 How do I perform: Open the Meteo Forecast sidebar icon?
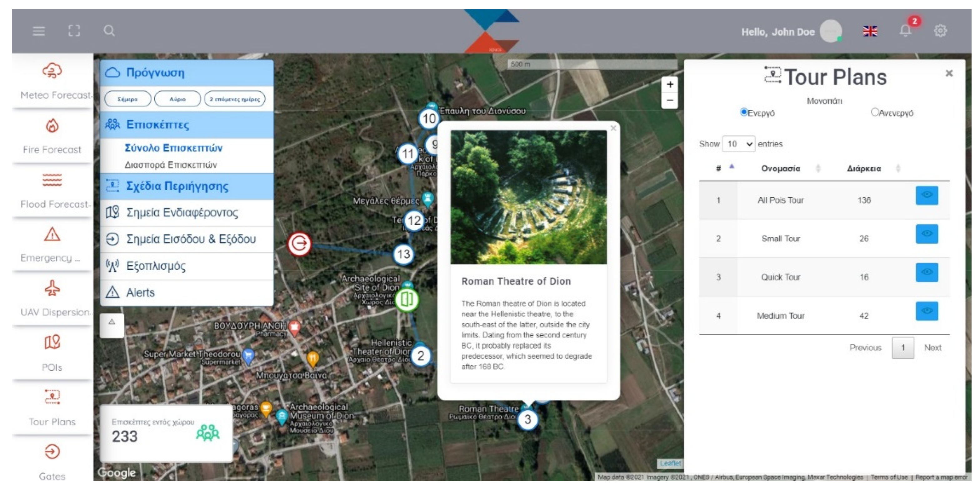coord(52,71)
